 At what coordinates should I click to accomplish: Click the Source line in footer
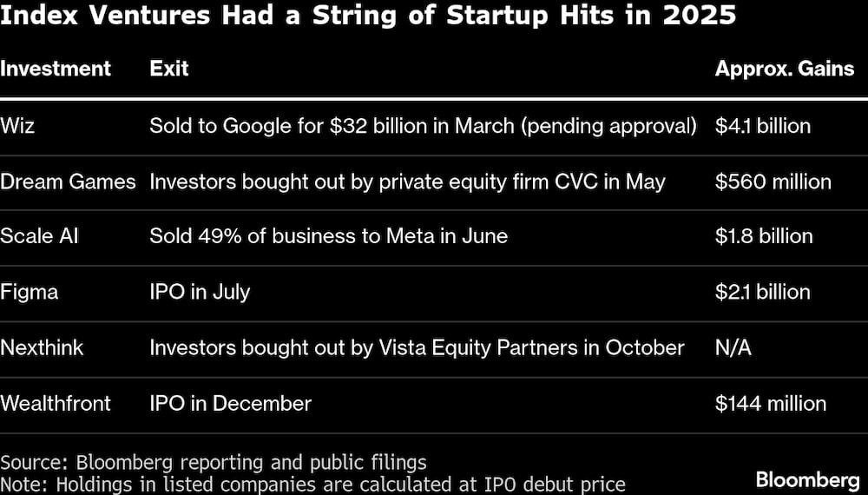point(214,462)
